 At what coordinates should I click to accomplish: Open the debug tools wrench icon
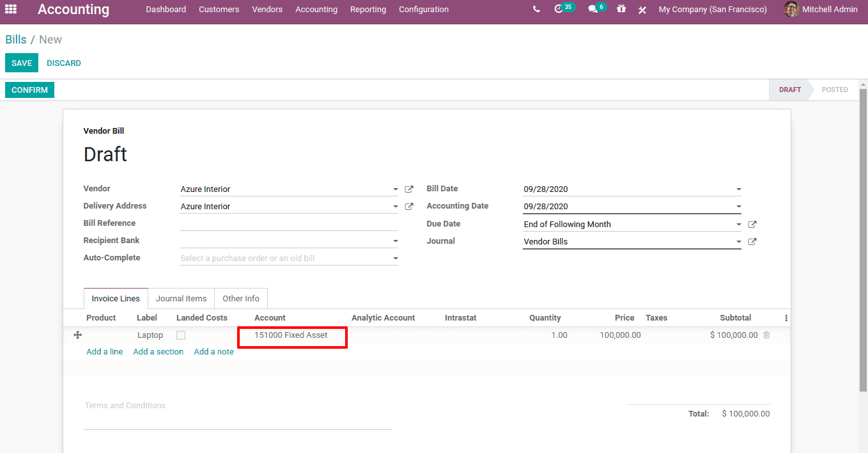[642, 10]
